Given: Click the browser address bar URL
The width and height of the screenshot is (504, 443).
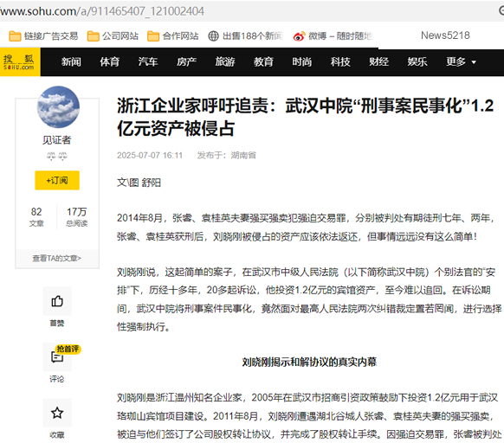Looking at the screenshot, I should (102, 11).
